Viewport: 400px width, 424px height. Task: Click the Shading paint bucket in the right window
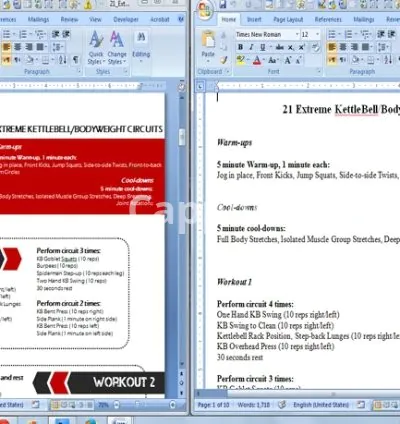355,60
